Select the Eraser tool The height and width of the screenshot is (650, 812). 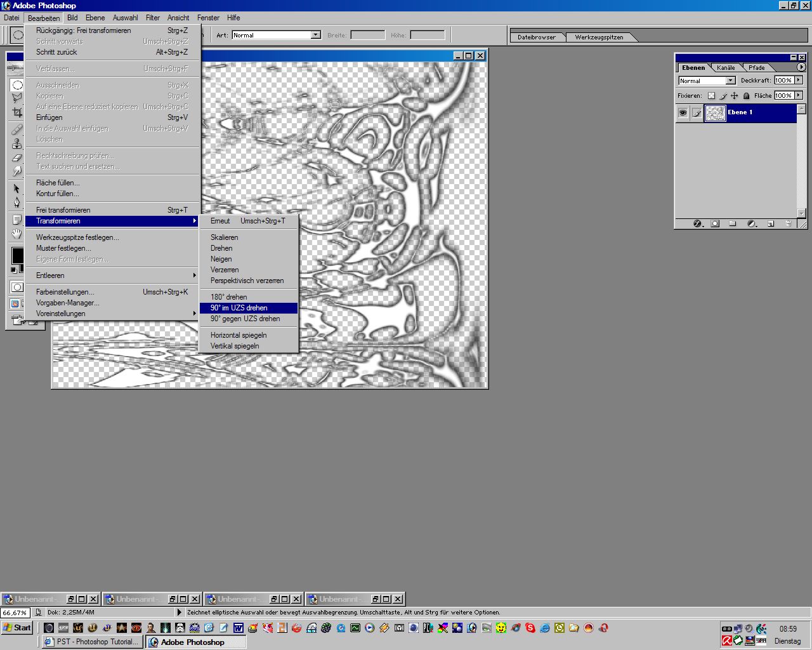[x=17, y=157]
